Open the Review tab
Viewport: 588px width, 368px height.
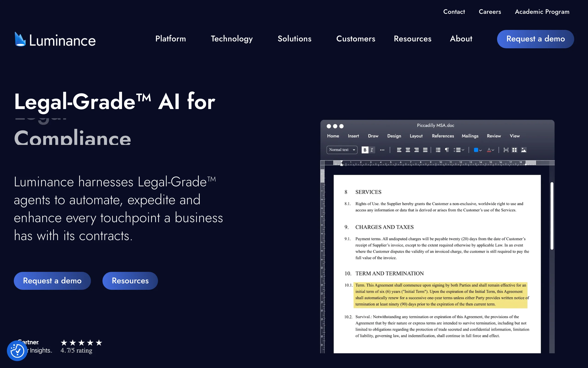pyautogui.click(x=494, y=136)
